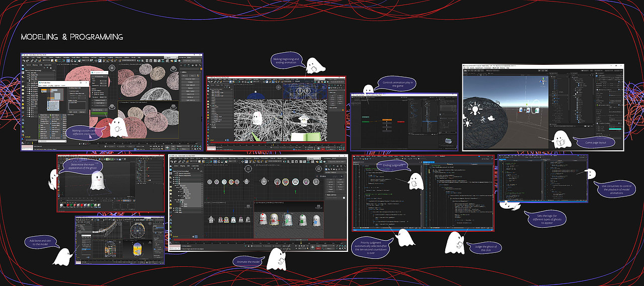Select blue-marked ghost model in ghost animation perspective viewport
The height and width of the screenshot is (286, 644).
[316, 221]
